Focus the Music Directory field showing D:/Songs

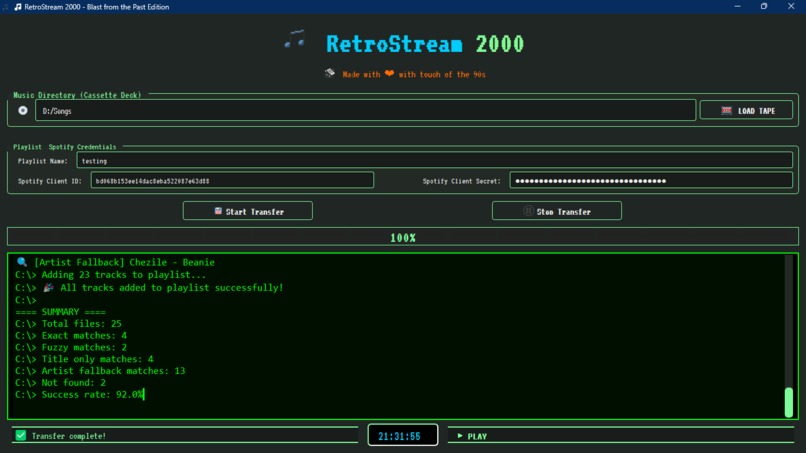click(x=365, y=111)
